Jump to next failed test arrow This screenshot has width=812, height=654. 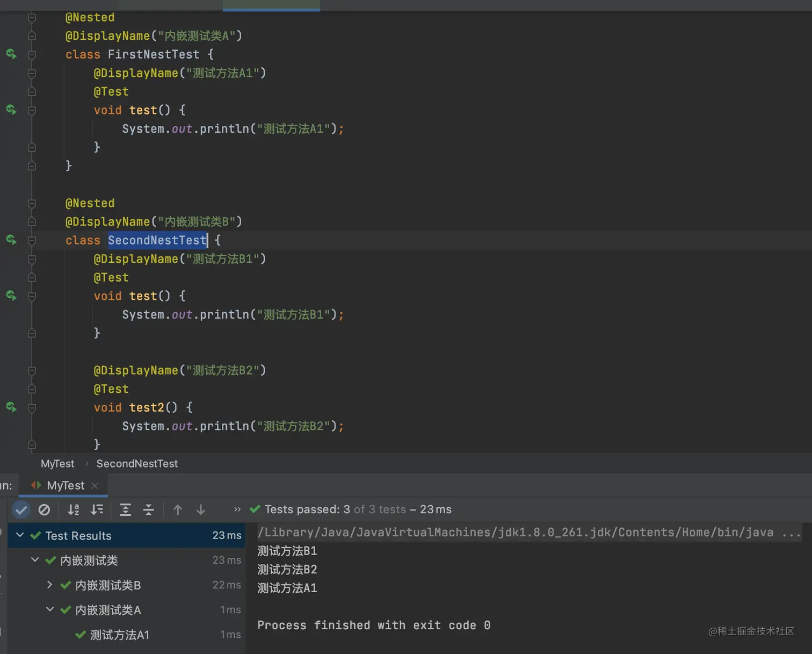(201, 509)
